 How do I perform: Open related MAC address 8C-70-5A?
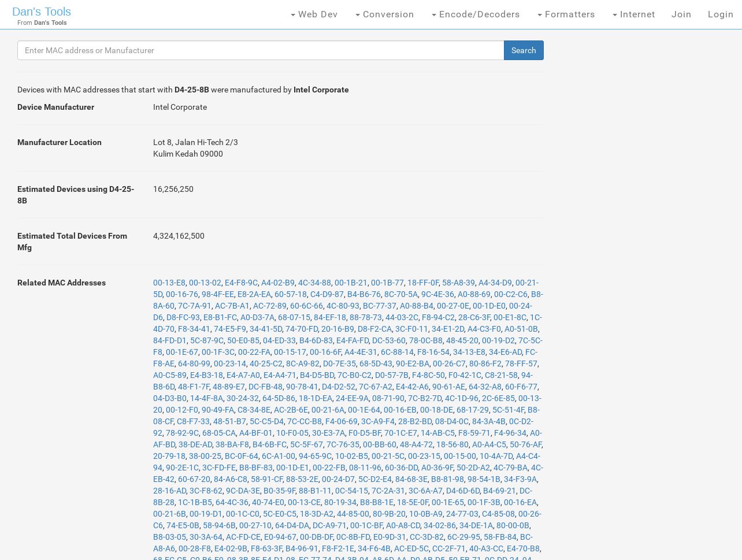pyautogui.click(x=401, y=294)
